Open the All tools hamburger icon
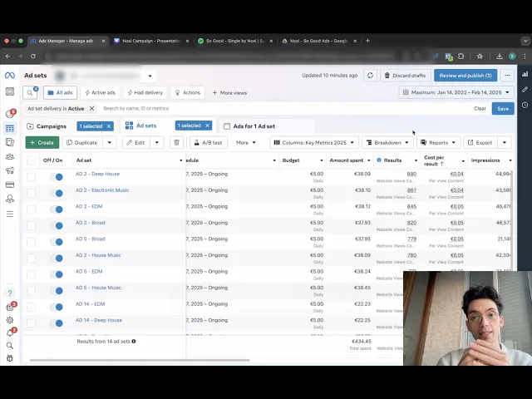 pyautogui.click(x=10, y=214)
